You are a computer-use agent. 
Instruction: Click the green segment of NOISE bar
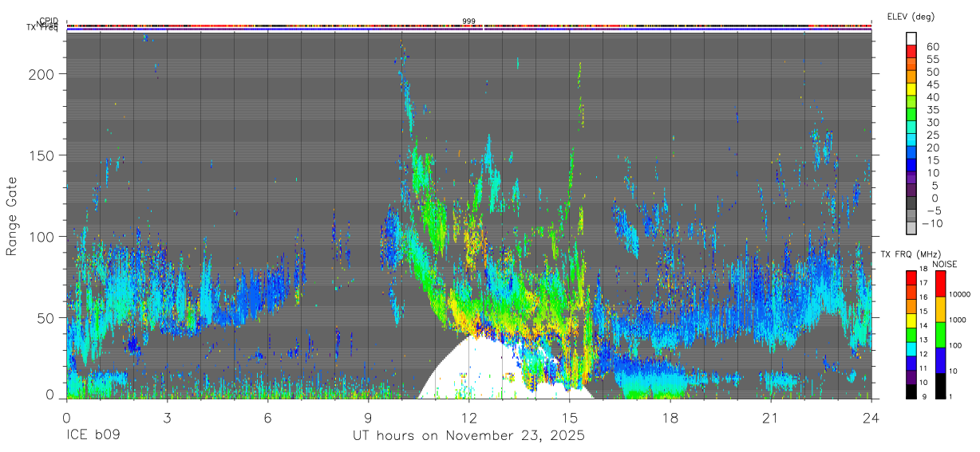click(x=940, y=335)
